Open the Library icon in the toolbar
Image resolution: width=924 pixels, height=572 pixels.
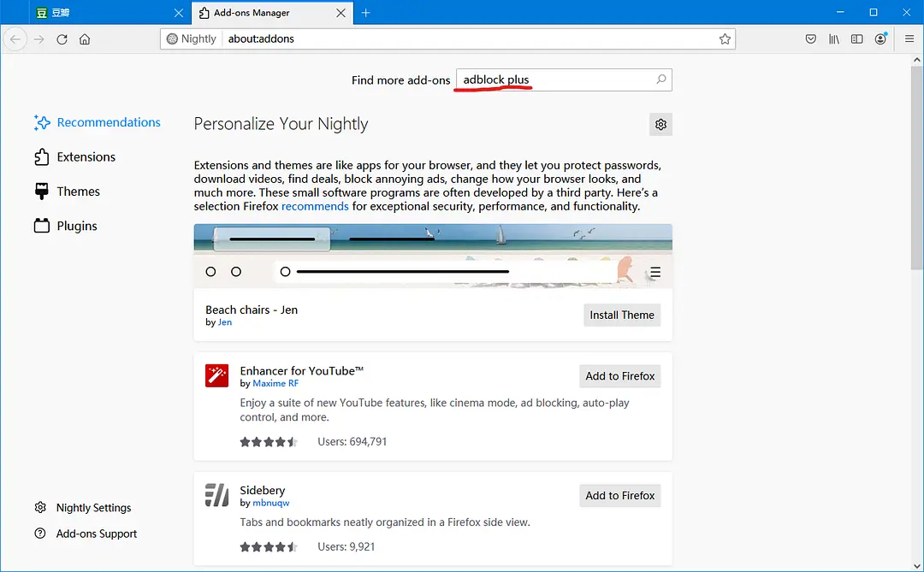(x=833, y=39)
